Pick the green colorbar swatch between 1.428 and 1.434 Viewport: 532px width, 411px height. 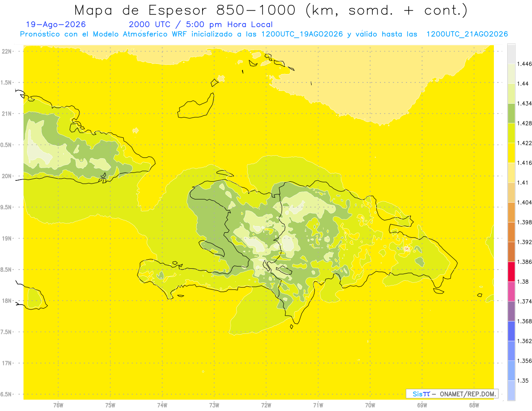click(x=511, y=113)
